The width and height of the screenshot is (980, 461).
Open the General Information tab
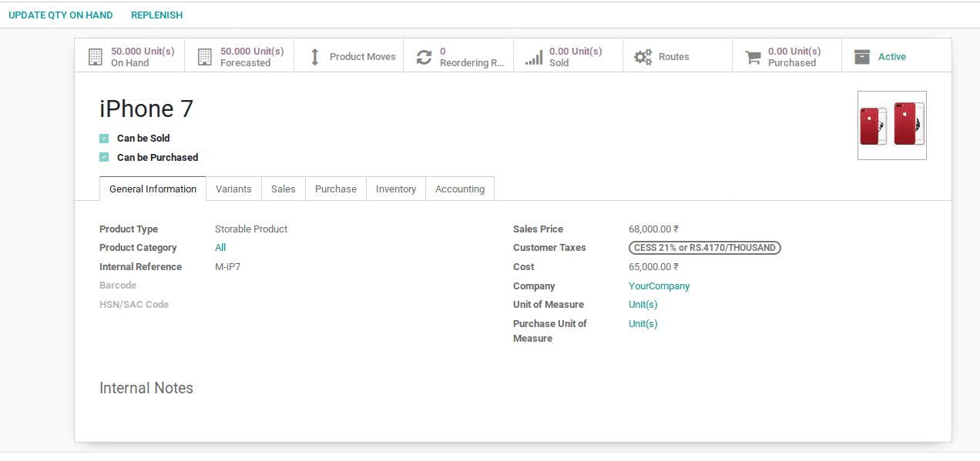click(153, 189)
